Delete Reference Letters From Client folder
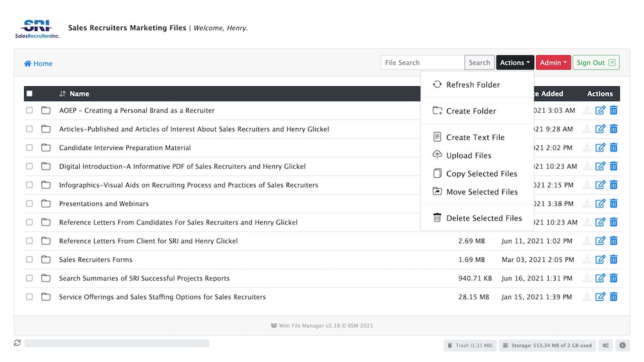Screen dimensions: 644x362 pos(614,241)
